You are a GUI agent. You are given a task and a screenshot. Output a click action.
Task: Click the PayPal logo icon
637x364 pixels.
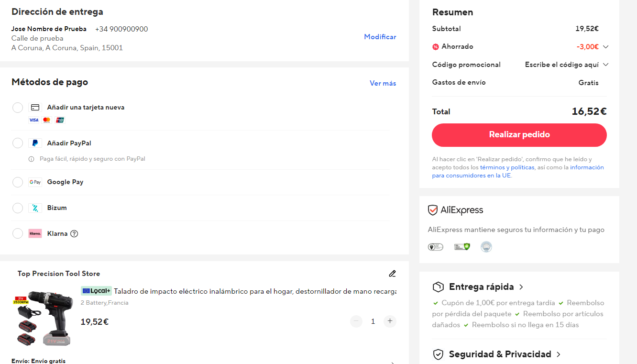(35, 143)
